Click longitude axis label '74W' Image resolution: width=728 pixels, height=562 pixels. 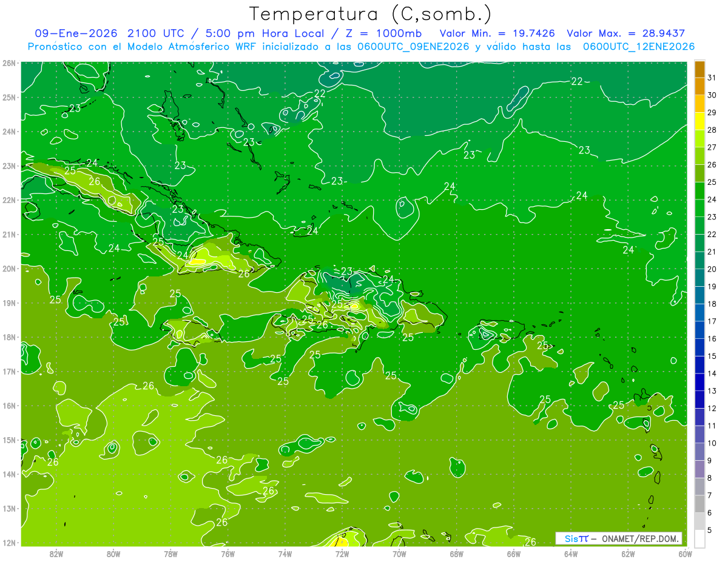pos(285,554)
